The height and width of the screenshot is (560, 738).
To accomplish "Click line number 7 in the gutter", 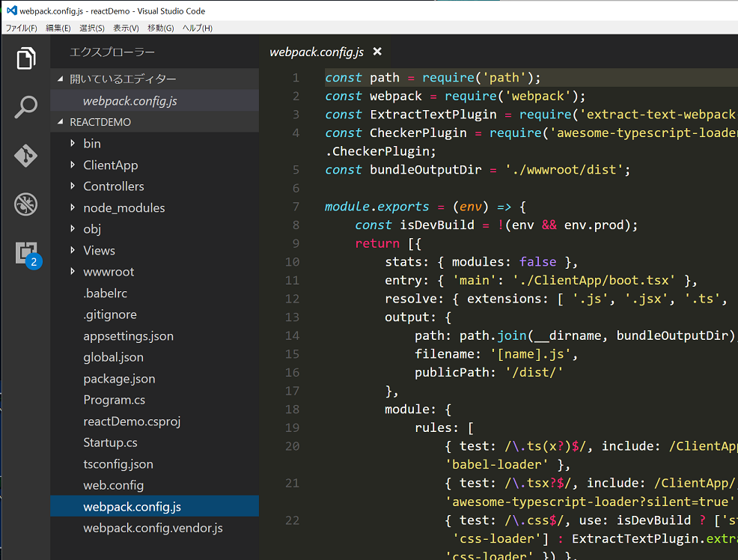I will pos(296,207).
